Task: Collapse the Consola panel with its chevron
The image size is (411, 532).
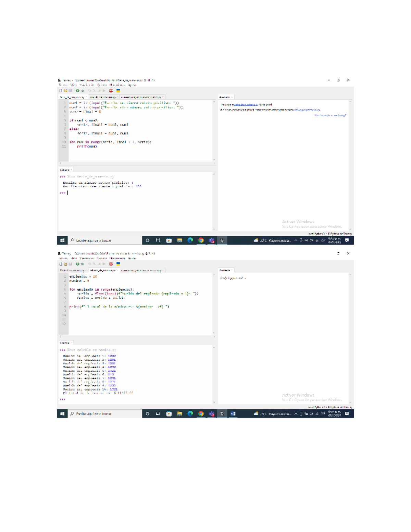Action: click(71, 169)
